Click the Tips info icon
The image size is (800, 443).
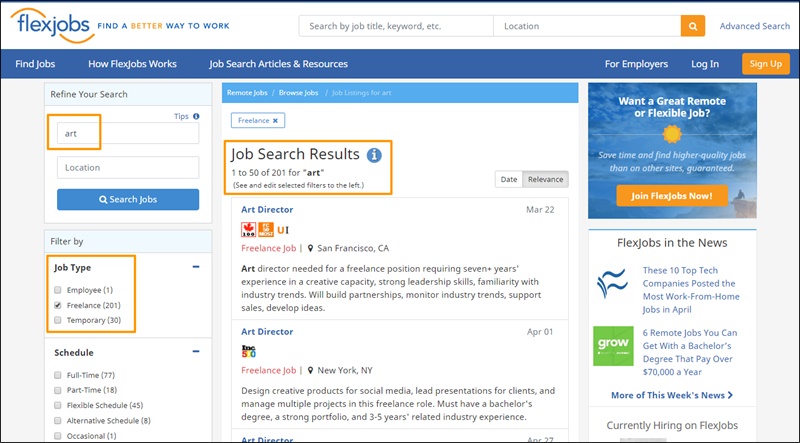[x=196, y=116]
